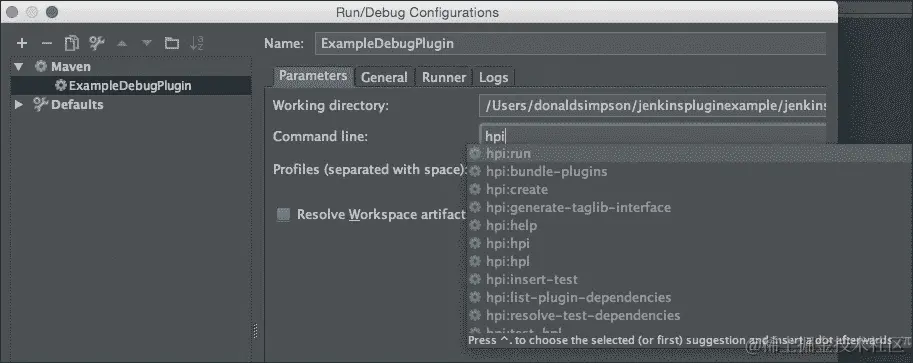Move configuration up arrow
Viewport: 913px width, 363px height.
click(x=122, y=43)
